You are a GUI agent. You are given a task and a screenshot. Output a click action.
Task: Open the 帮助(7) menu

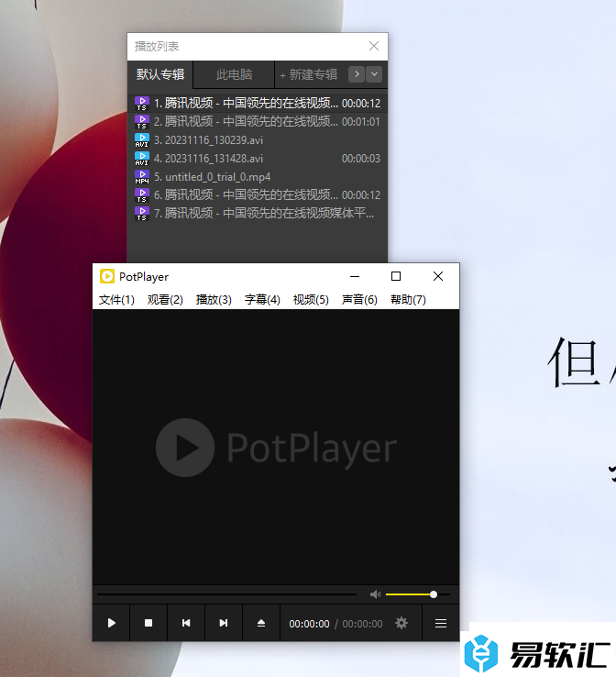tap(408, 299)
